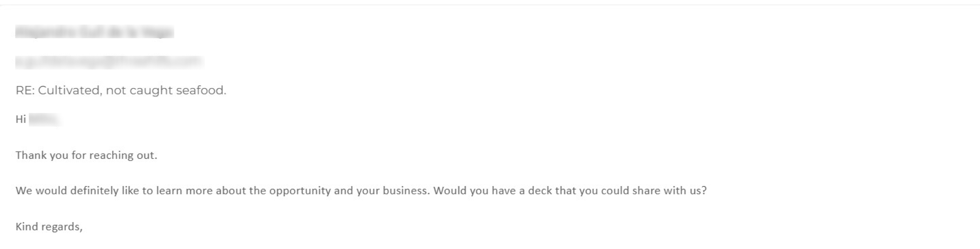Click the word "deck" in the message

click(540, 190)
